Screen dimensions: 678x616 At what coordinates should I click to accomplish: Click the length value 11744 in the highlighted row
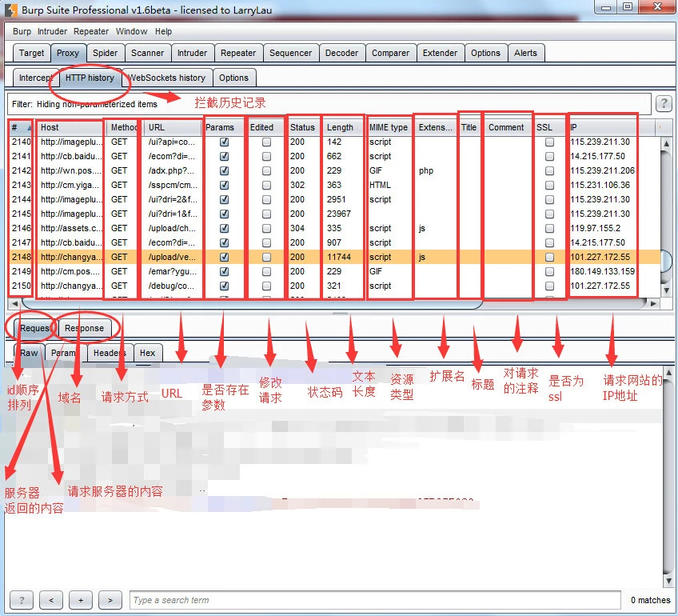click(339, 257)
